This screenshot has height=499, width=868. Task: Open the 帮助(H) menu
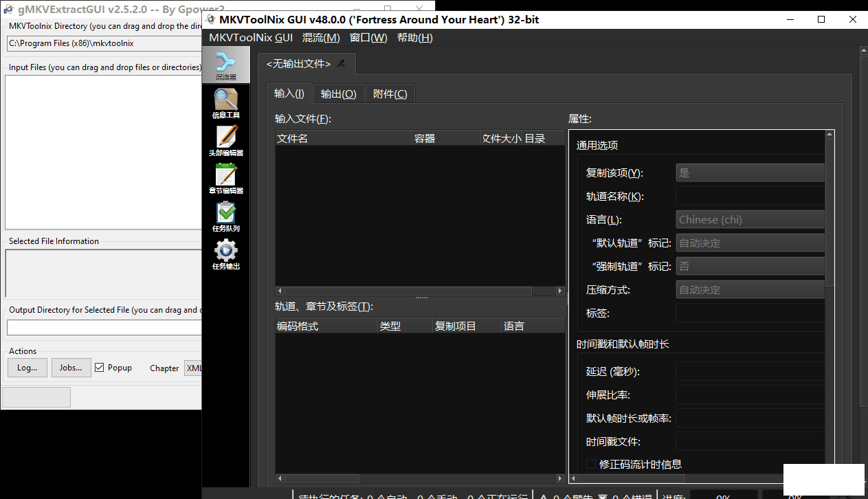415,38
